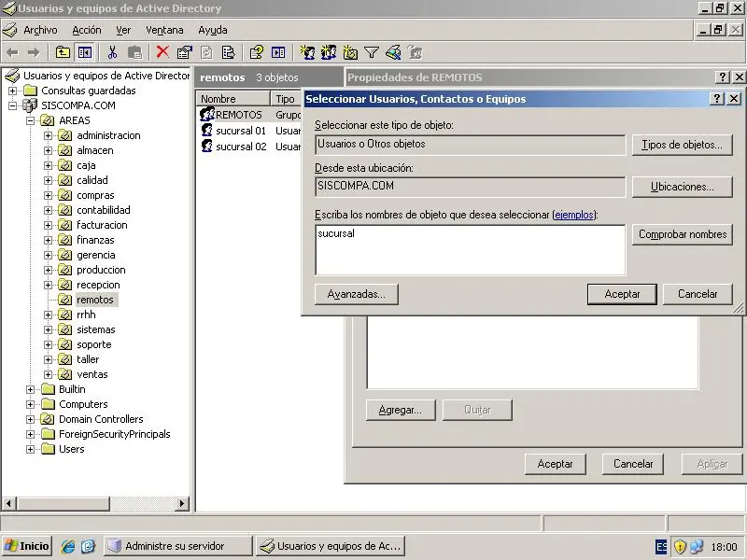This screenshot has height=560, width=747.
Task: Create new organizational unit via toolbar icon
Action: tap(350, 52)
